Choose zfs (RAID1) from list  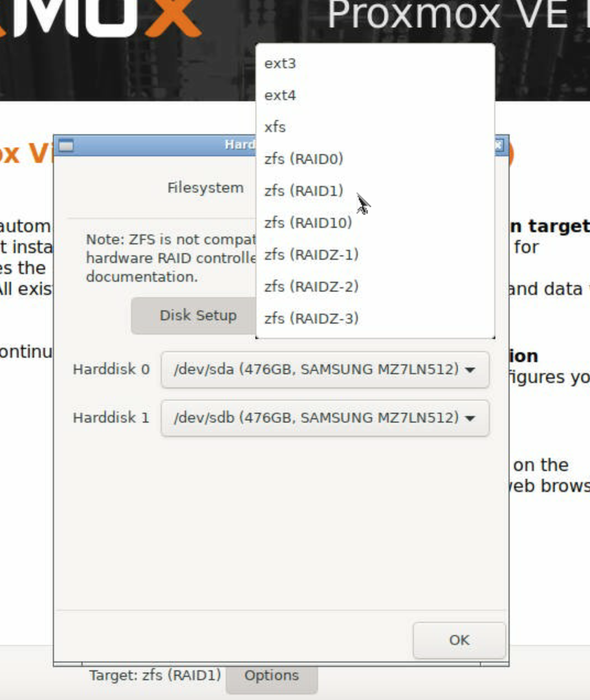click(x=304, y=191)
